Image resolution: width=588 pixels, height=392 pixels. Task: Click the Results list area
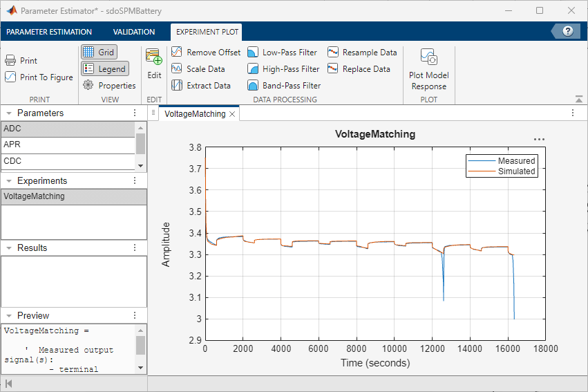(x=74, y=281)
